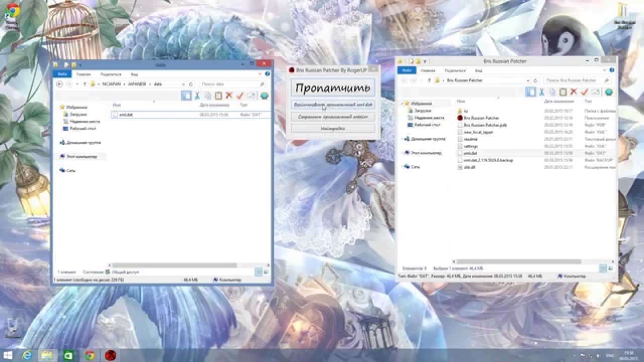
Task: Click envelope rename icon in data window toolbar
Action: [251, 96]
